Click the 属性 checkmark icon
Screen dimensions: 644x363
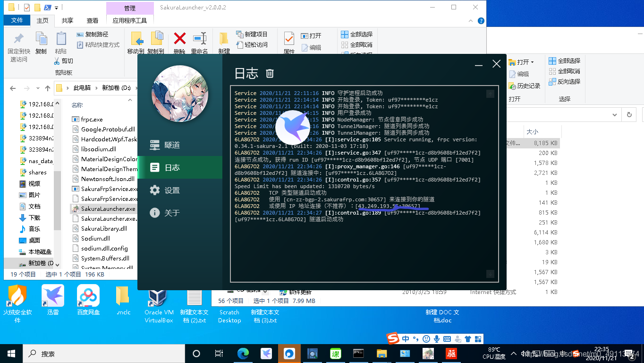click(x=289, y=38)
